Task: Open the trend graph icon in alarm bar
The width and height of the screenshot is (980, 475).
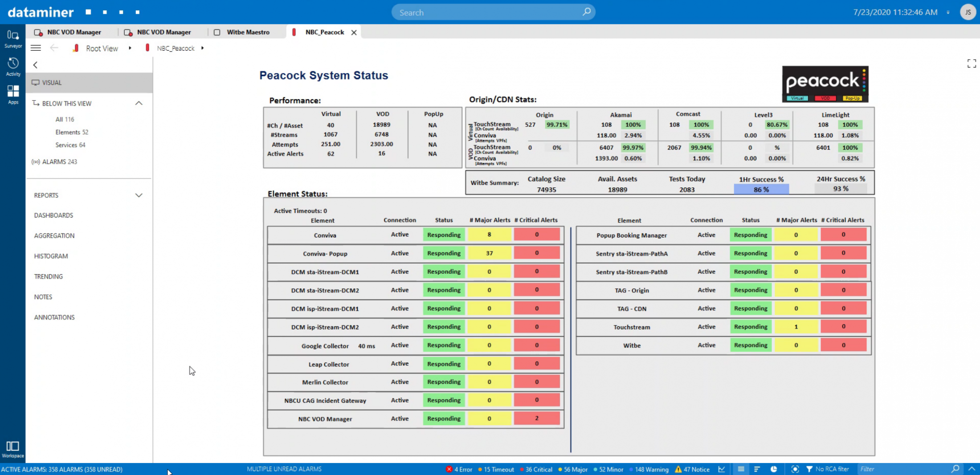Action: point(722,469)
